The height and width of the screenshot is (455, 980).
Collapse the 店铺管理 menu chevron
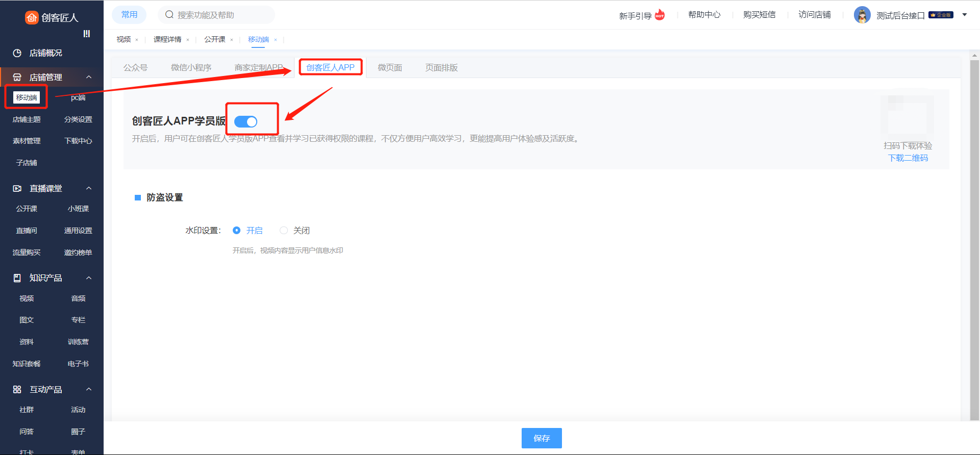pos(89,77)
